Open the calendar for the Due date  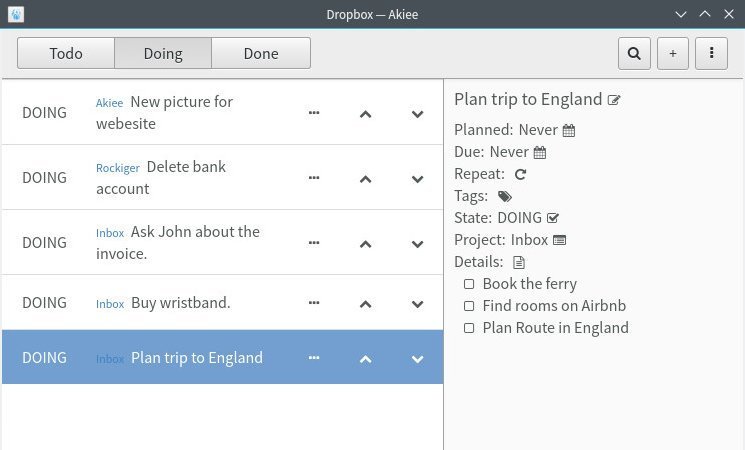click(540, 153)
